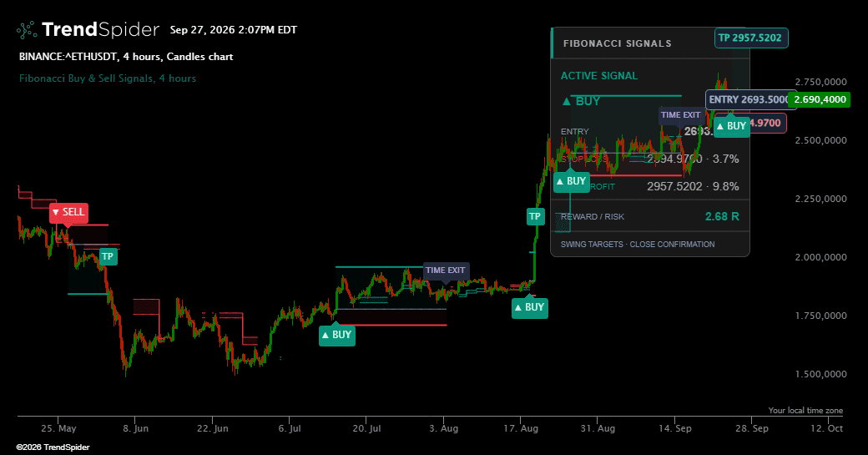This screenshot has width=868, height=455.
Task: Click the TP 2957.5202 price tag
Action: 751,38
